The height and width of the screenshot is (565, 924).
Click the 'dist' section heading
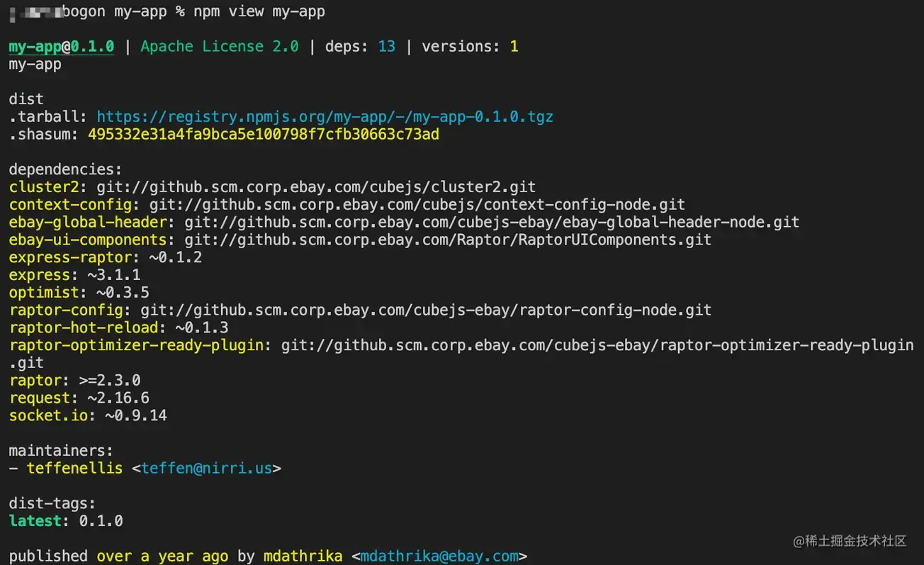point(26,99)
